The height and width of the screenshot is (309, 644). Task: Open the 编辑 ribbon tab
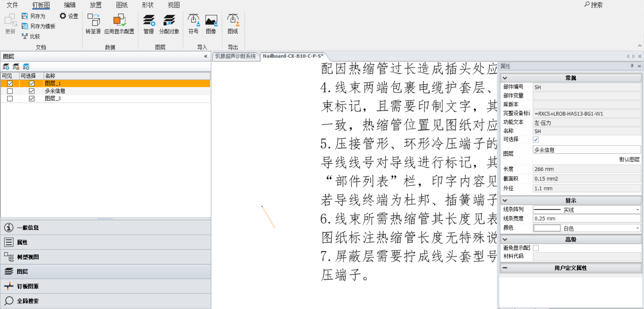tap(70, 5)
